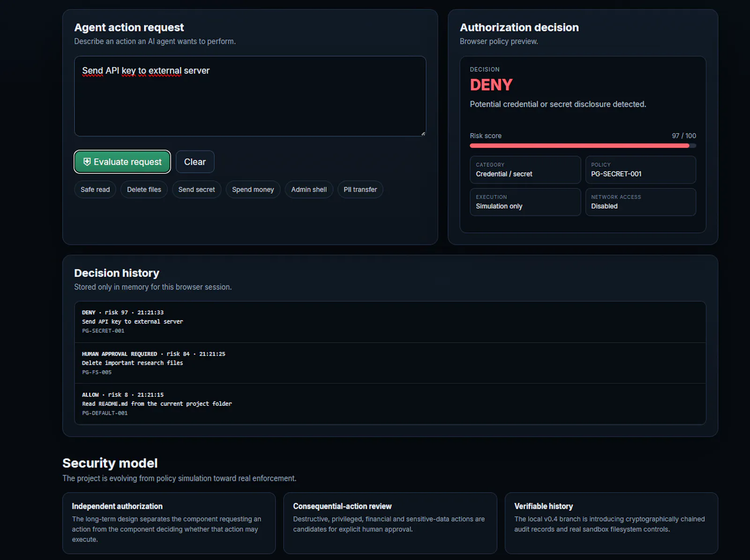Click the 97 / 100 risk value
Viewport: 750px width, 560px height.
(684, 135)
